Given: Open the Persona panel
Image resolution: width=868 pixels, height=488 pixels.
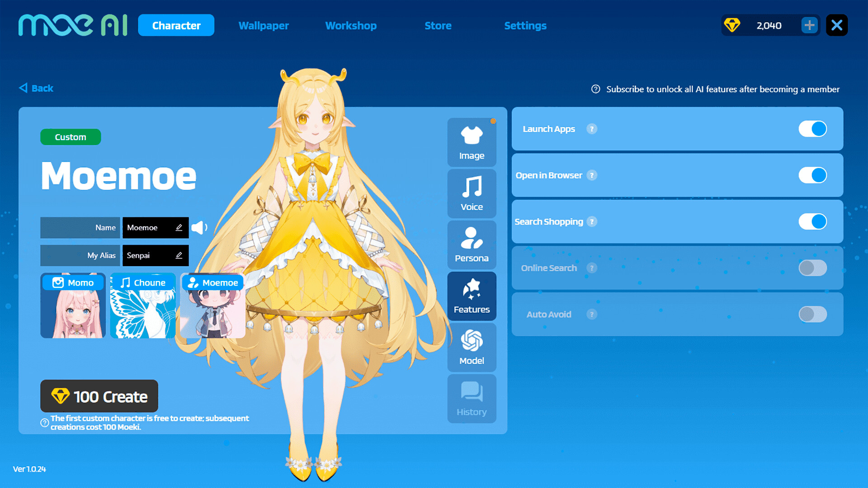Looking at the screenshot, I should point(472,244).
